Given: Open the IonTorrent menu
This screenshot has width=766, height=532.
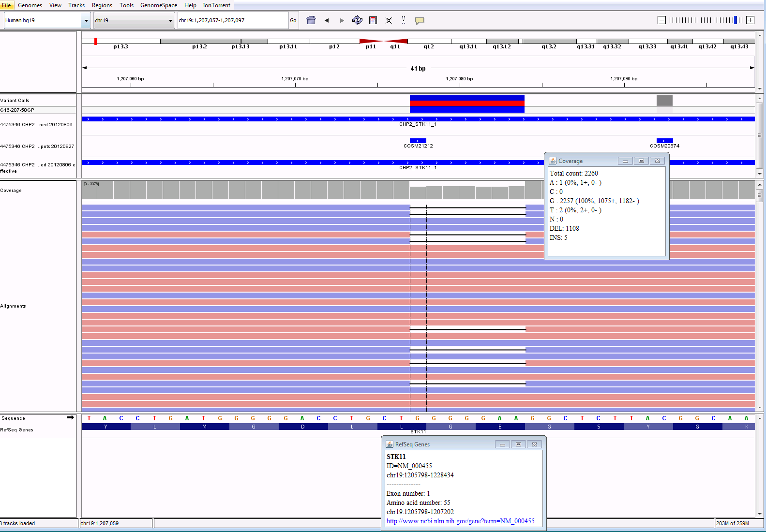Looking at the screenshot, I should click(x=216, y=5).
